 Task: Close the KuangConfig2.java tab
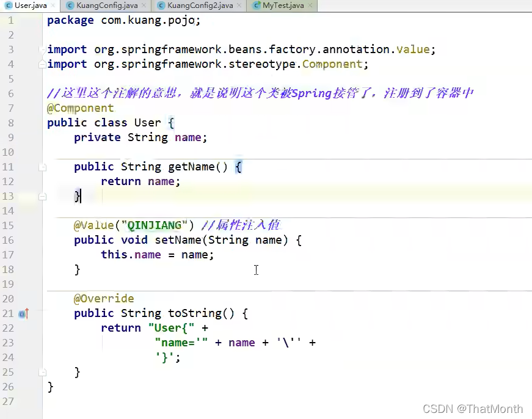tap(239, 5)
